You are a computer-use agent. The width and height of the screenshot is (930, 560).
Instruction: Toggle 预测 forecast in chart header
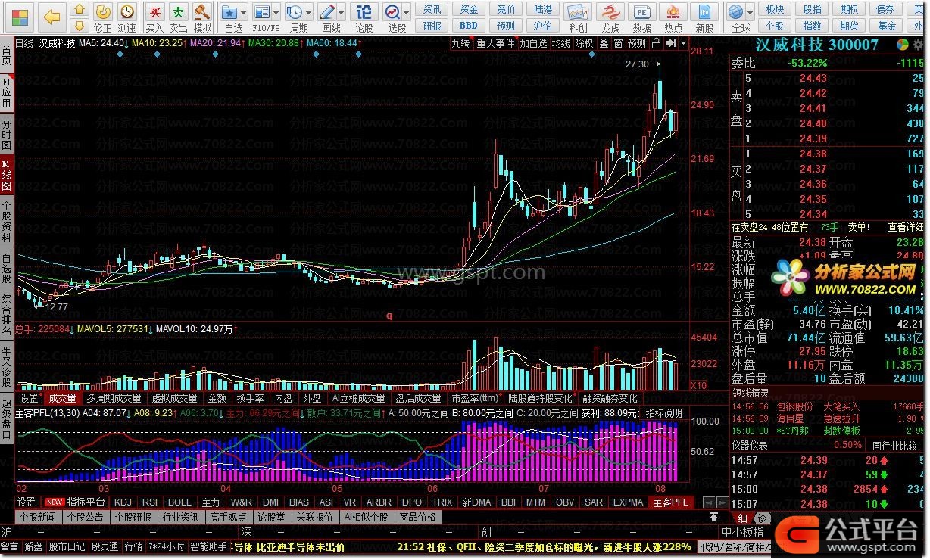pos(638,43)
